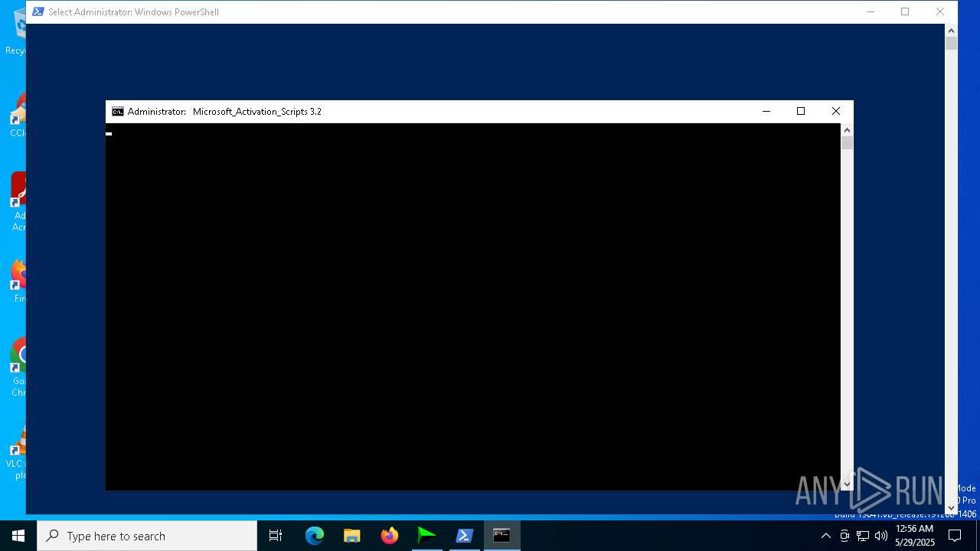Launch Microsoft Edge from the taskbar
Image resolution: width=980 pixels, height=551 pixels.
[315, 536]
